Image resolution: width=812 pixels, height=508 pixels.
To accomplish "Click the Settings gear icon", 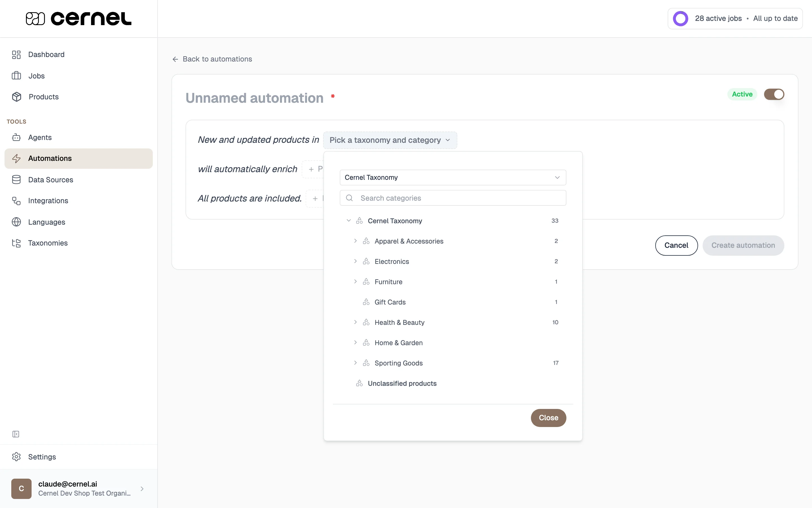I will click(x=16, y=457).
